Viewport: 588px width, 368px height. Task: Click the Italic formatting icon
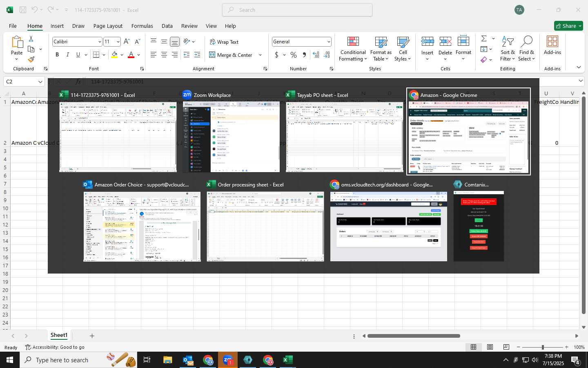tap(67, 55)
